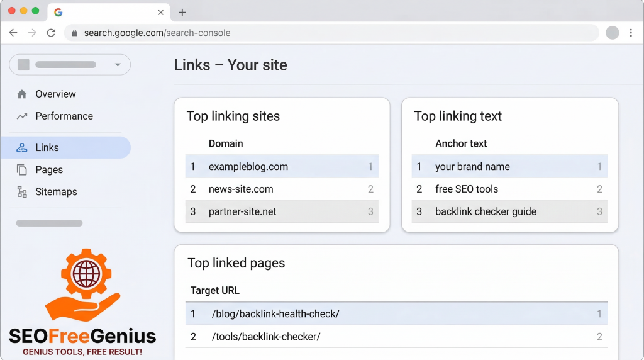The height and width of the screenshot is (360, 644).
Task: Click the Top linking text card title
Action: (x=458, y=116)
